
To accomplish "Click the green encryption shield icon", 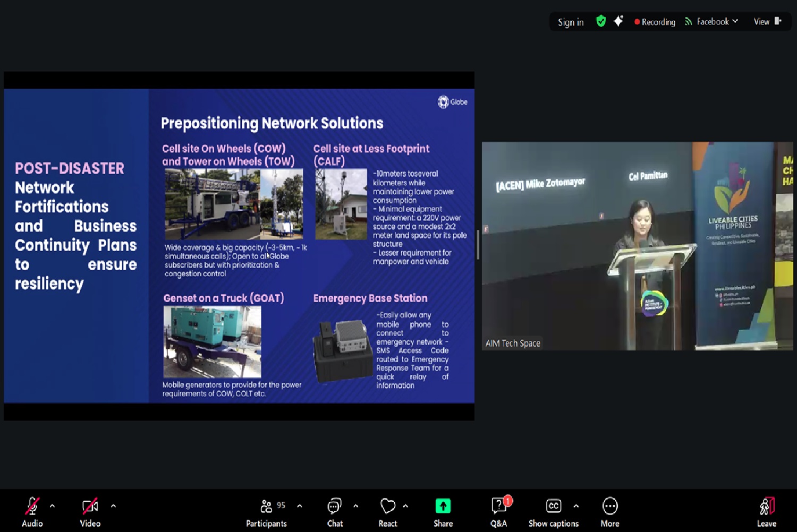I will 601,21.
